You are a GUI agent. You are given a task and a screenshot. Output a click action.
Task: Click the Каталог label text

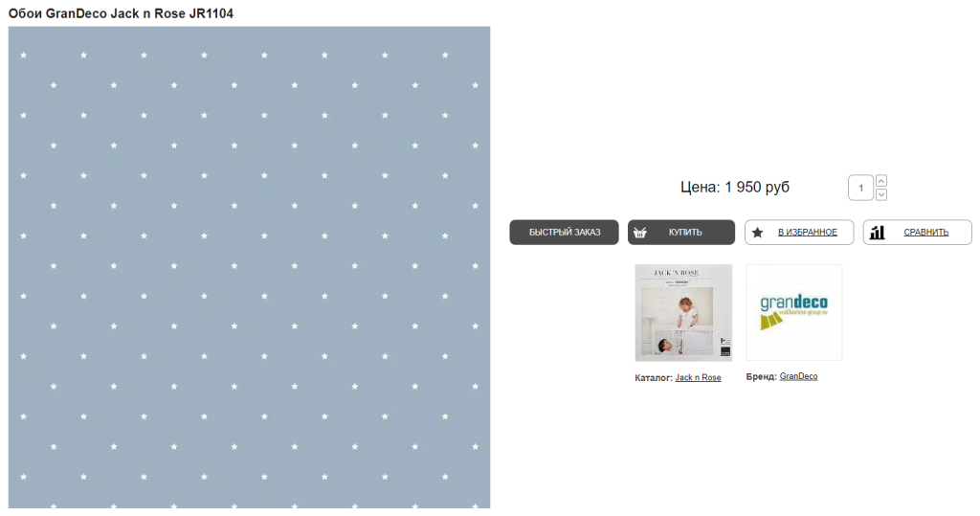point(653,378)
